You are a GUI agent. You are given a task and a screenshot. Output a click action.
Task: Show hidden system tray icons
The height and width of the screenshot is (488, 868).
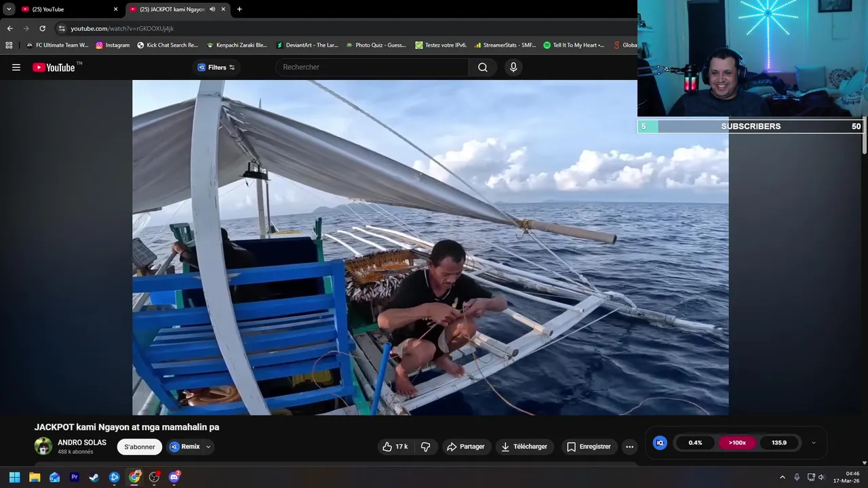782,477
